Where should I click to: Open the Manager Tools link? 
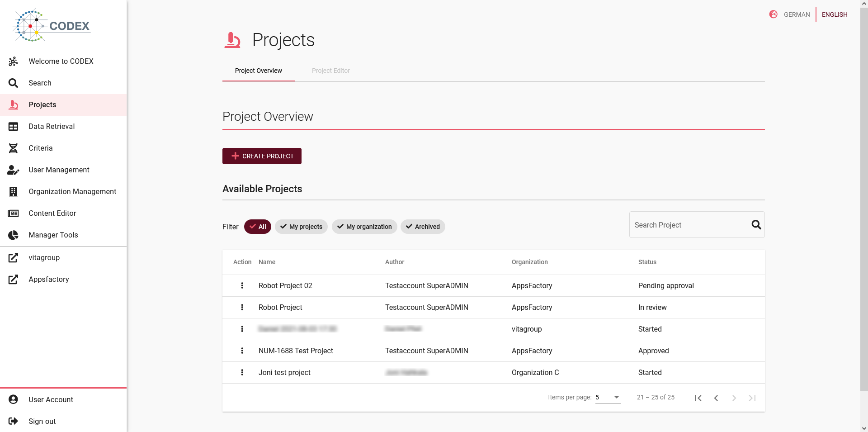pyautogui.click(x=63, y=235)
